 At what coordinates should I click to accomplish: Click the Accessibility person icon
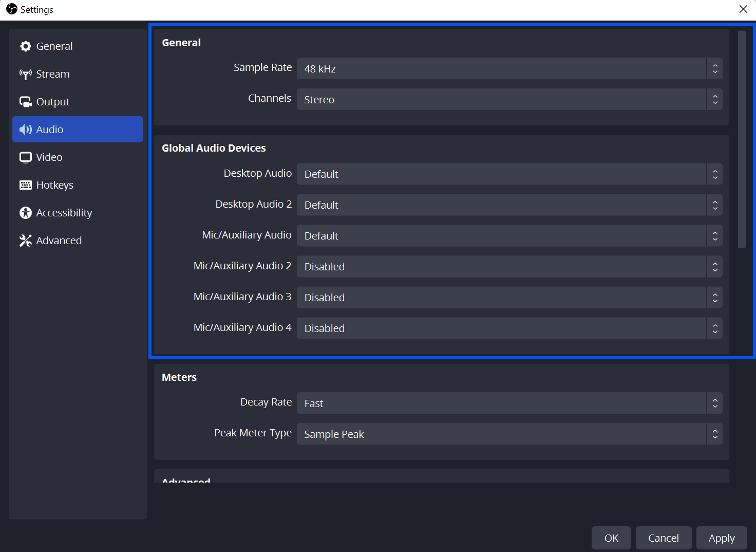pos(26,213)
